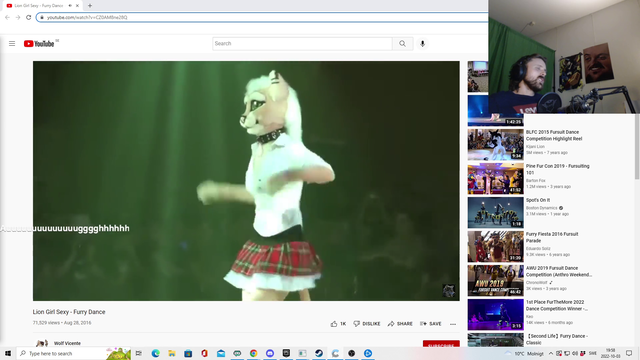This screenshot has width=640, height=360.
Task: Open the 1:42:25 long video thumbnail
Action: pos(496,111)
